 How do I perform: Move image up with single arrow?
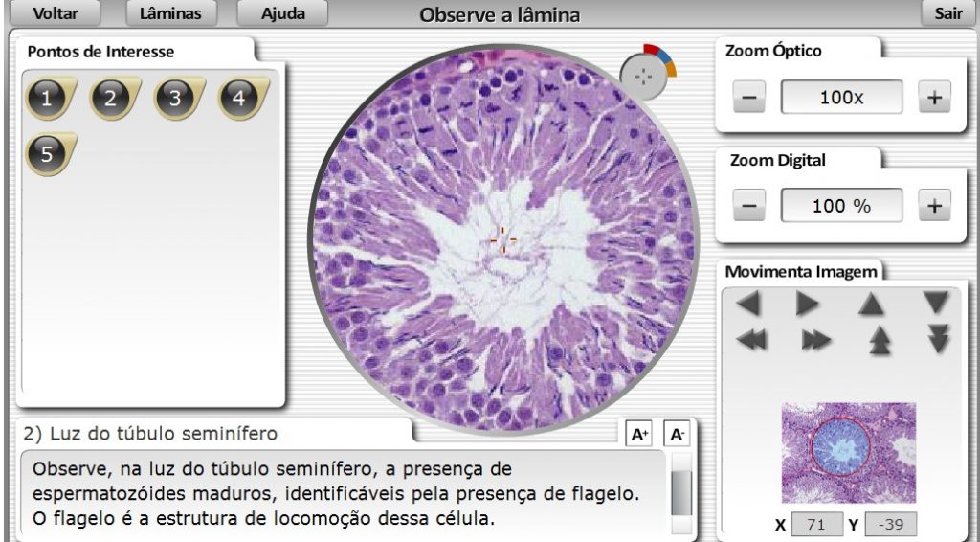tap(870, 305)
